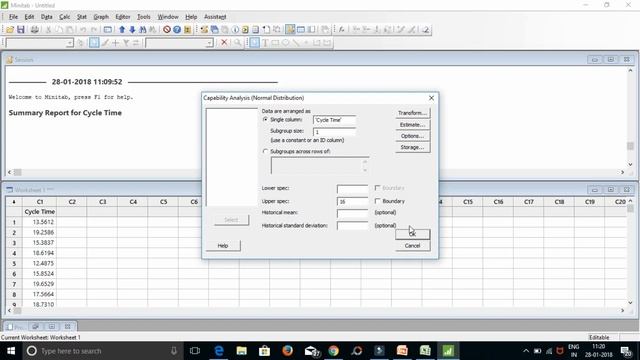This screenshot has height=360, width=640.
Task: Click Worksheet window scroll-right arrow
Action: tap(622, 311)
